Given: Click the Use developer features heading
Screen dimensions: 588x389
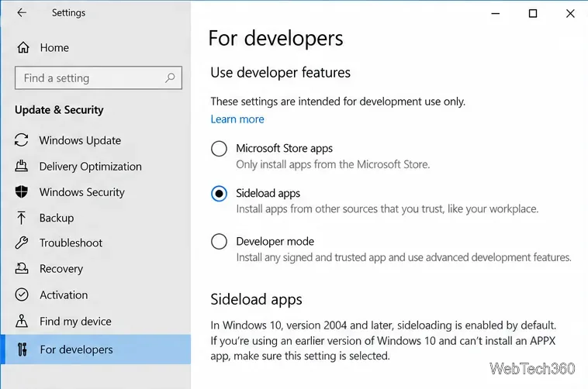Looking at the screenshot, I should [280, 72].
